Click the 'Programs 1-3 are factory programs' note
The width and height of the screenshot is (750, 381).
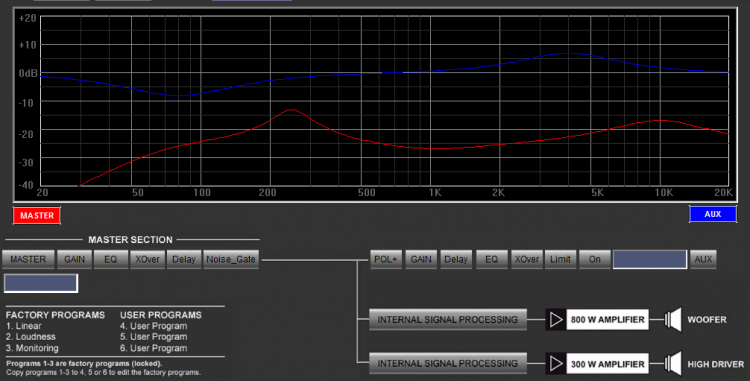(84, 364)
